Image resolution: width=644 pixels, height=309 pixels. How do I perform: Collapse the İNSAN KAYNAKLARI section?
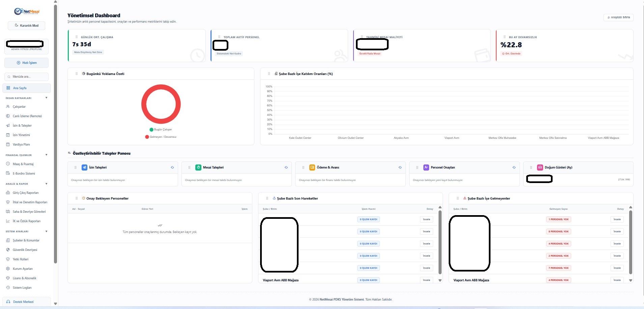click(x=46, y=98)
